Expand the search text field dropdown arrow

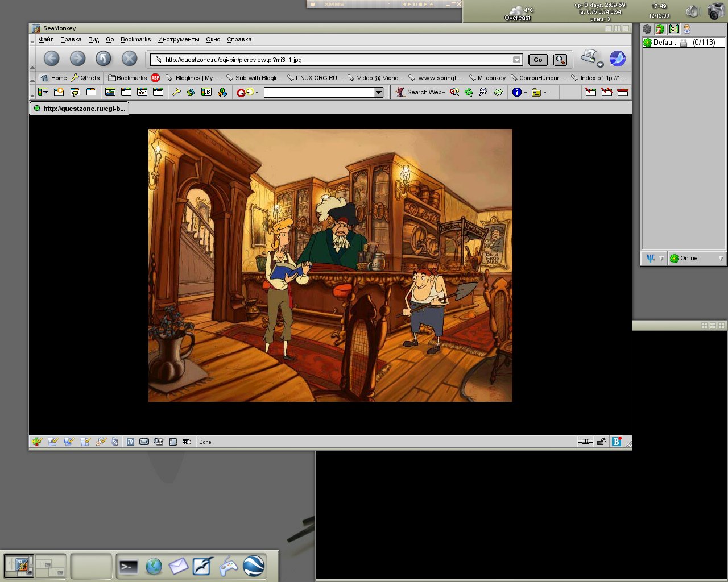[x=379, y=93]
